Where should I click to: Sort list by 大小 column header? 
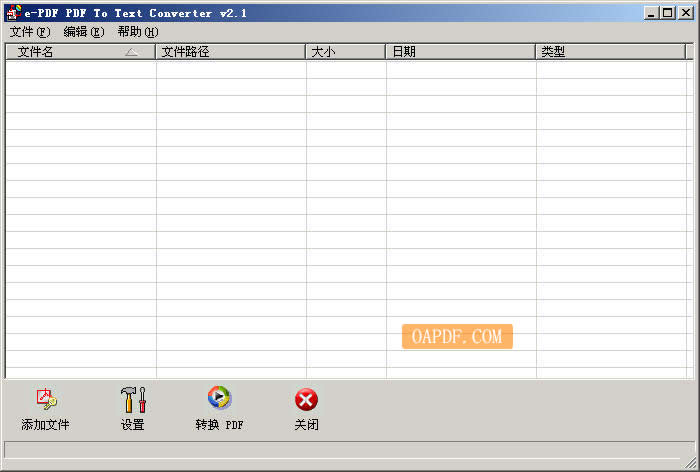point(346,52)
